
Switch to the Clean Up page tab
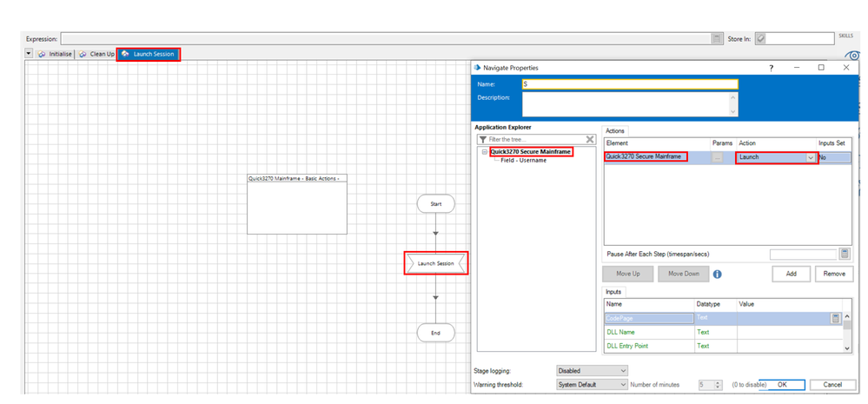click(x=96, y=54)
